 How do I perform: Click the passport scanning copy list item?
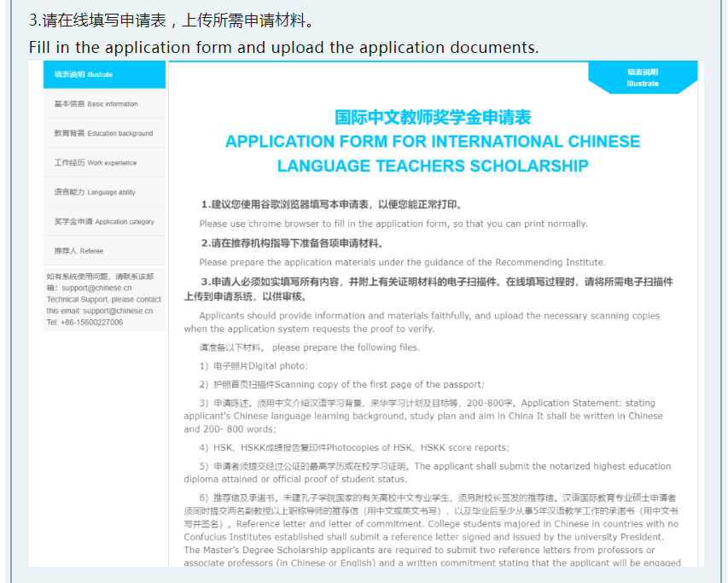coord(341,384)
